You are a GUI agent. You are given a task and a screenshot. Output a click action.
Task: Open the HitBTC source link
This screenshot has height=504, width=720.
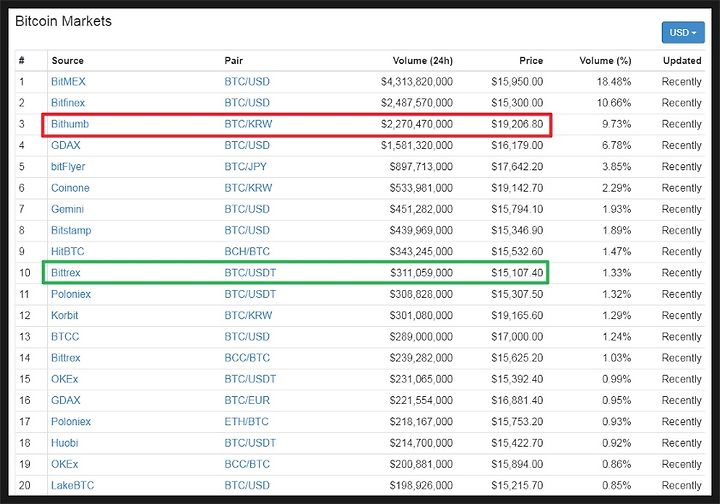click(x=68, y=252)
